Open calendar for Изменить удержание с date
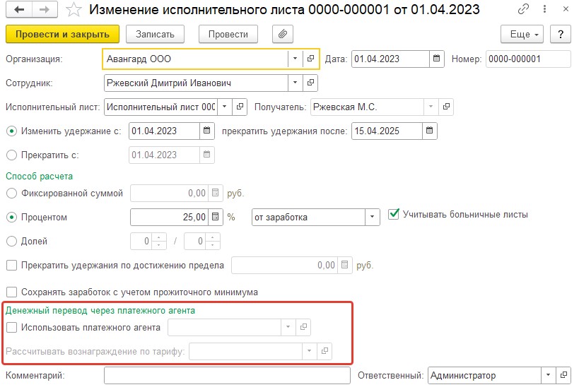 point(206,131)
